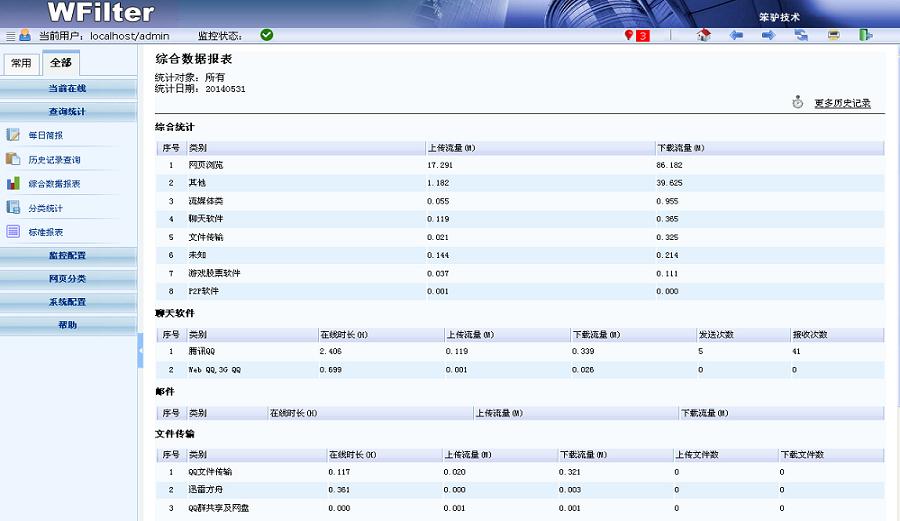Open the red alert notification badge
This screenshot has height=521, width=900.
637,36
